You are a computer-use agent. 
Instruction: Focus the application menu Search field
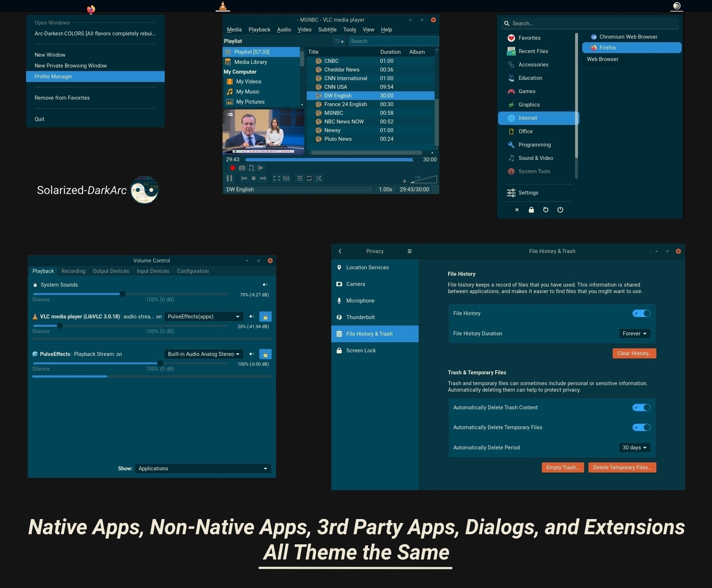click(590, 23)
